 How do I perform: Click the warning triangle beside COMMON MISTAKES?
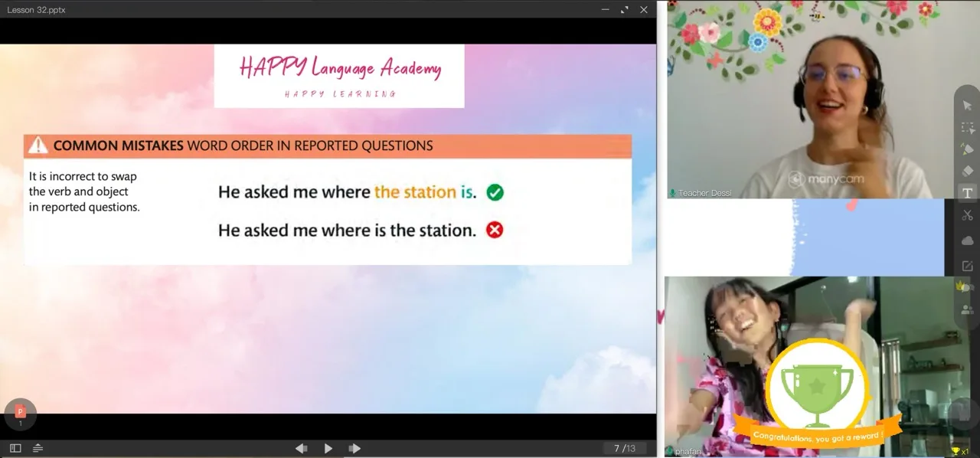(x=37, y=146)
